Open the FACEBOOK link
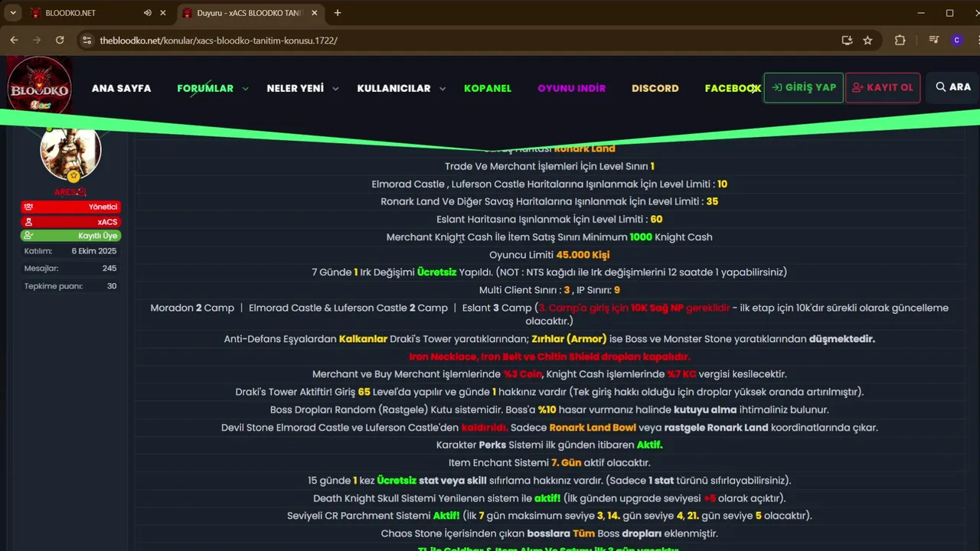Screen dimensions: 980x551 732,88
